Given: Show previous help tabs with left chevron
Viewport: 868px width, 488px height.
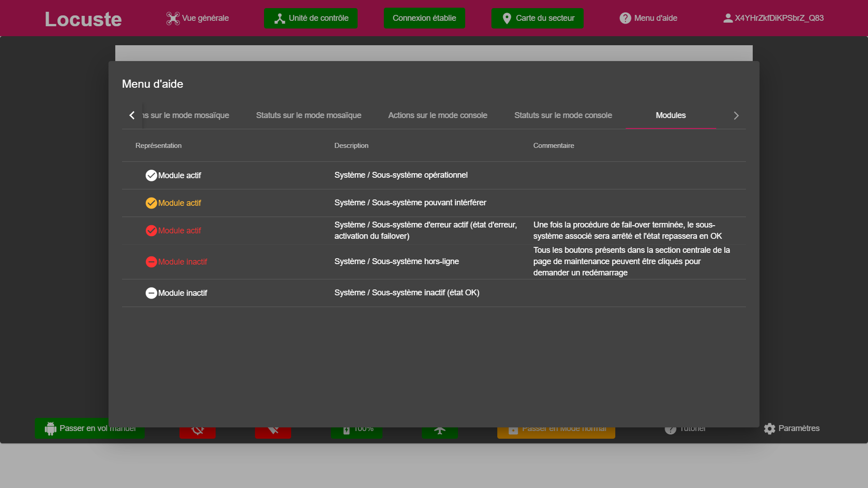Looking at the screenshot, I should click(132, 115).
